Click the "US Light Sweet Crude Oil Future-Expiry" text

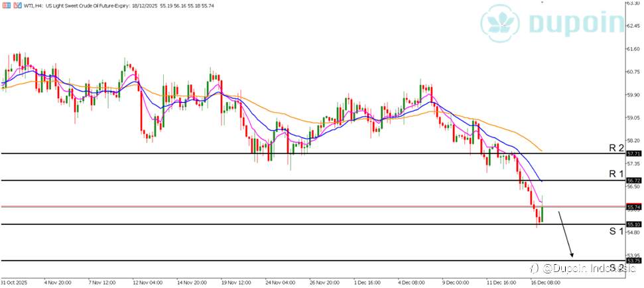click(87, 6)
